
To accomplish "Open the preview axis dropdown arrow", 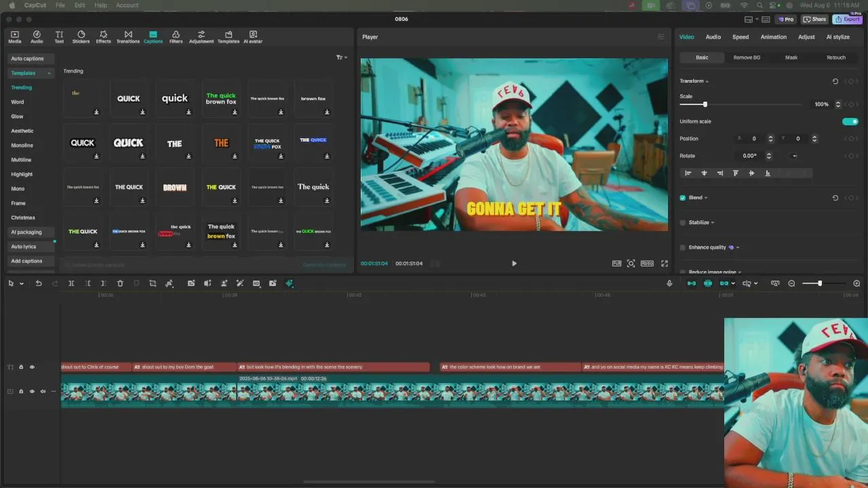I will [756, 284].
